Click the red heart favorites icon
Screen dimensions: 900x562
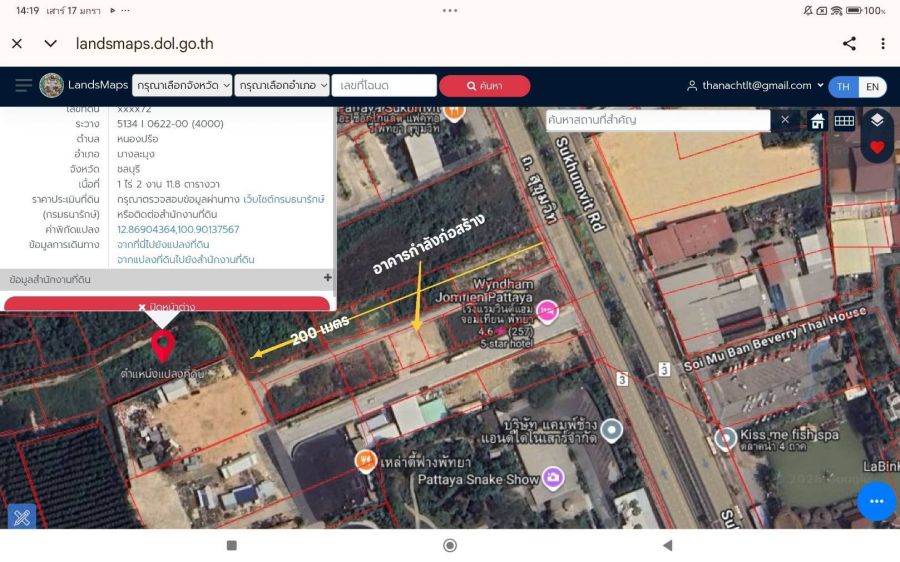coord(877,147)
